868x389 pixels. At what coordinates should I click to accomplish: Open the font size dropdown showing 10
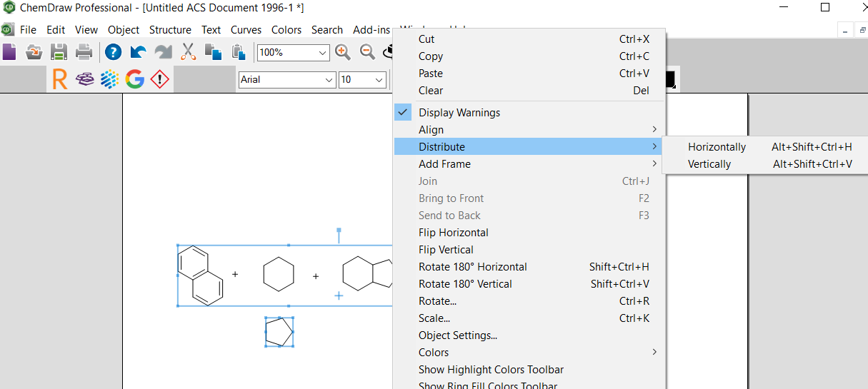tap(379, 80)
